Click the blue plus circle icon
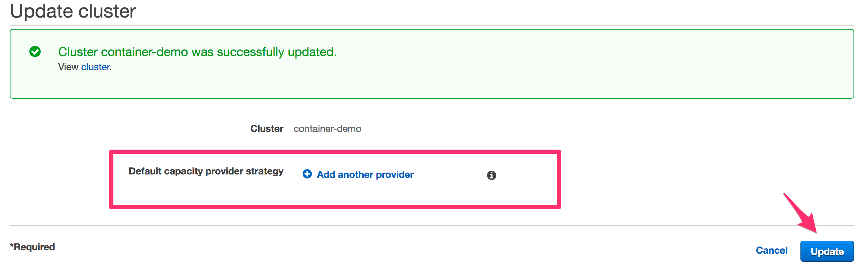The width and height of the screenshot is (868, 270). tap(307, 174)
